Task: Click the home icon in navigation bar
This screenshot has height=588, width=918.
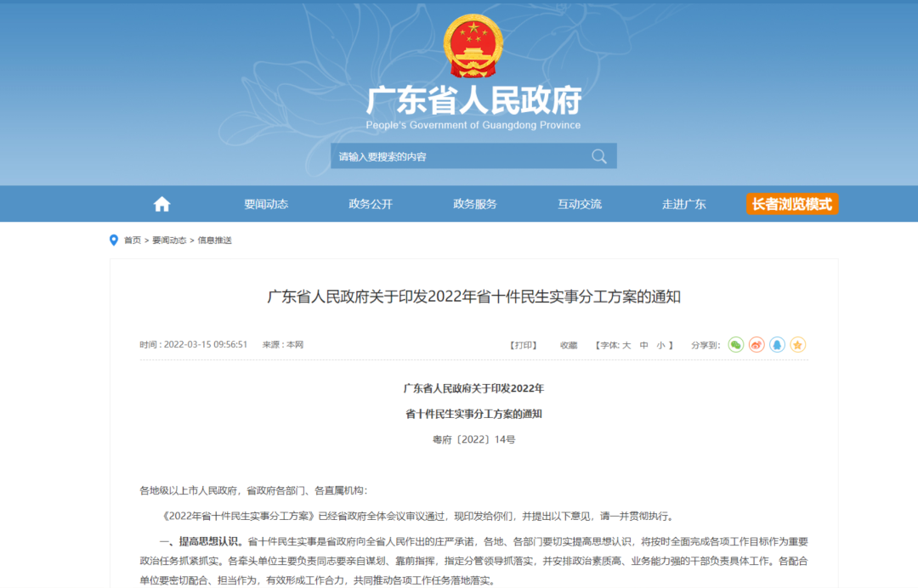Action: tap(161, 204)
